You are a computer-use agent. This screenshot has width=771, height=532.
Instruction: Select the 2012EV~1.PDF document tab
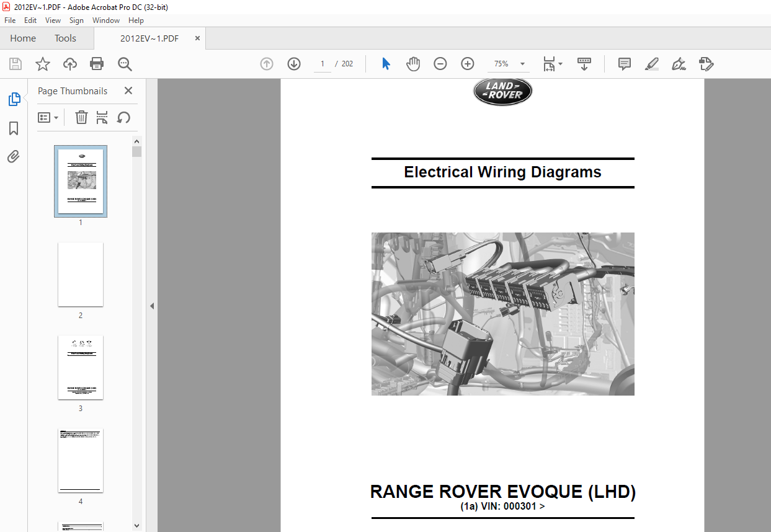(149, 38)
